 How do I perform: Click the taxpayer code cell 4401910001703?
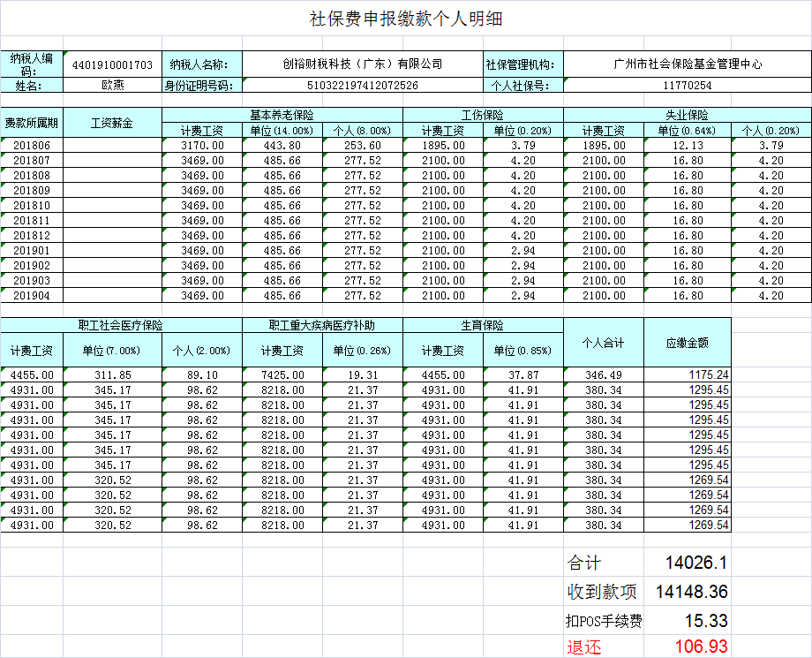(x=113, y=64)
